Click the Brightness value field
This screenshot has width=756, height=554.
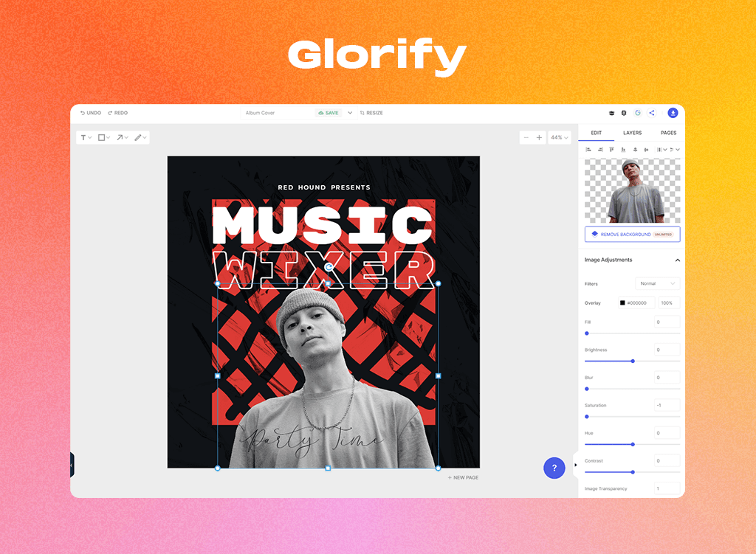point(667,350)
